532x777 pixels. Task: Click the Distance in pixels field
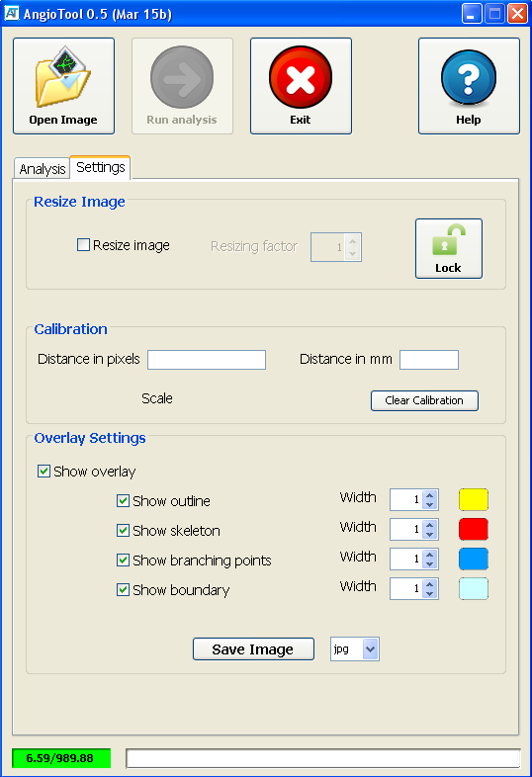(207, 360)
